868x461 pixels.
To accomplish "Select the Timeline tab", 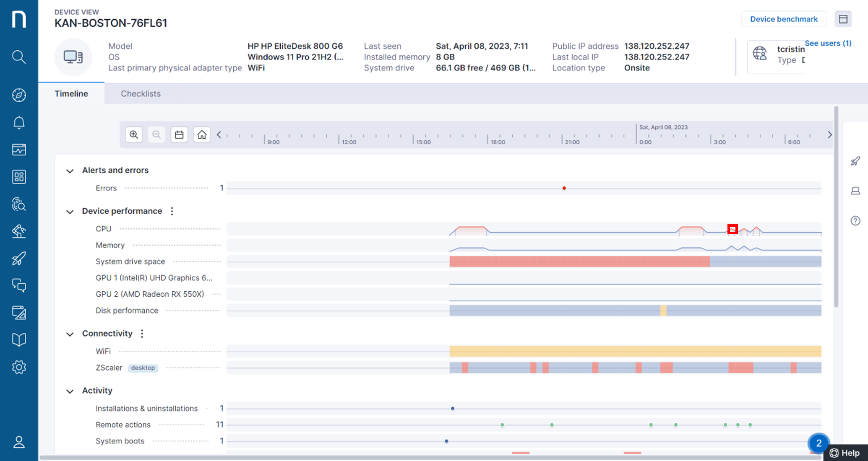I will pos(71,93).
